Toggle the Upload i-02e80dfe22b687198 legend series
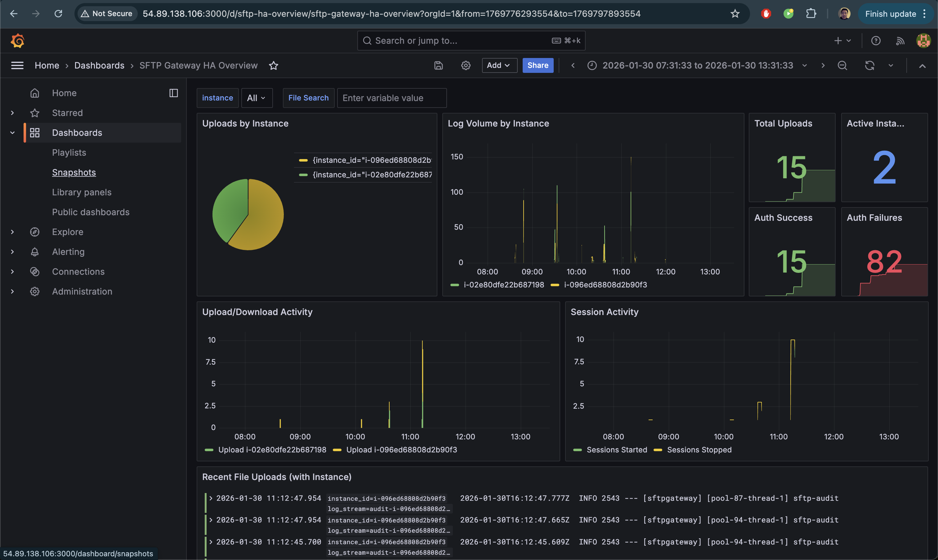 [x=273, y=449]
